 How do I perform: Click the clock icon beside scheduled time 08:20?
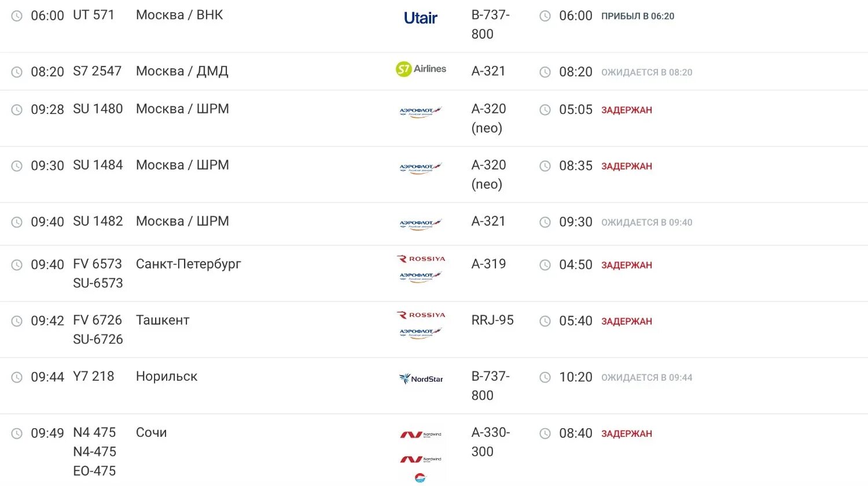(17, 72)
